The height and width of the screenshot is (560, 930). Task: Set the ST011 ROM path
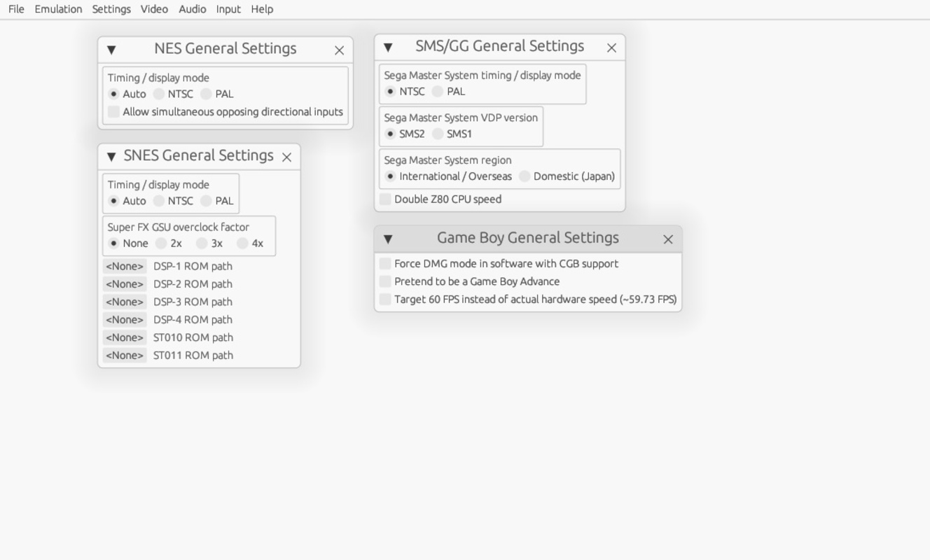(125, 355)
